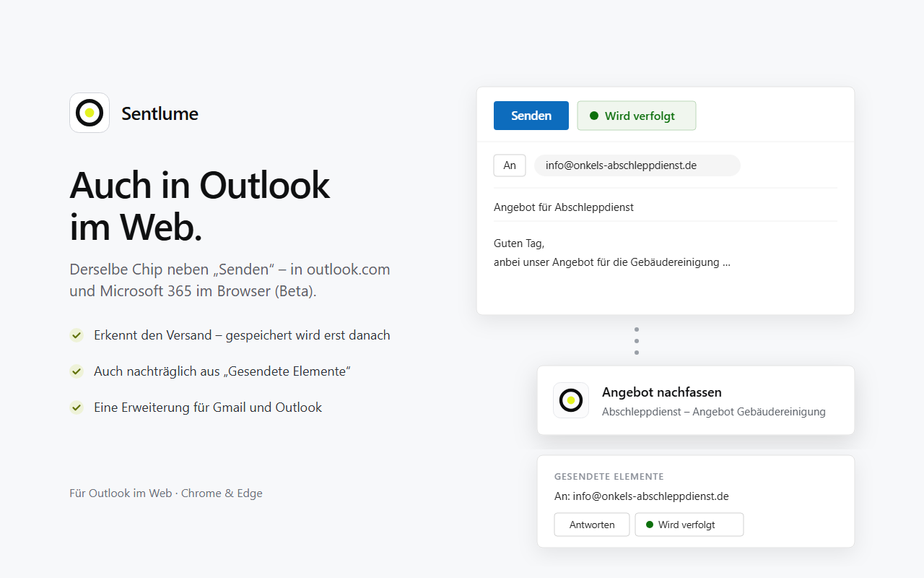Click the checkmark beside Eine Erweiterung
The width and height of the screenshot is (924, 578).
[x=77, y=407]
